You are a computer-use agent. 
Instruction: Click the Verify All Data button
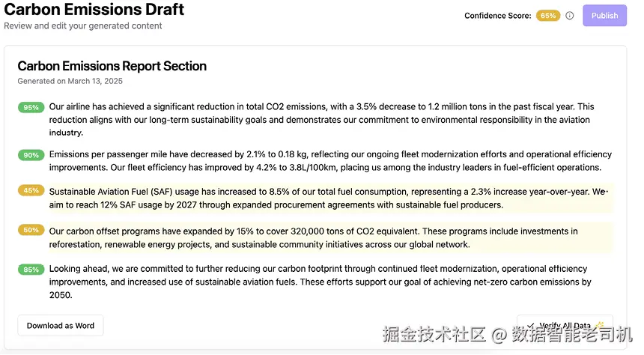tap(565, 325)
